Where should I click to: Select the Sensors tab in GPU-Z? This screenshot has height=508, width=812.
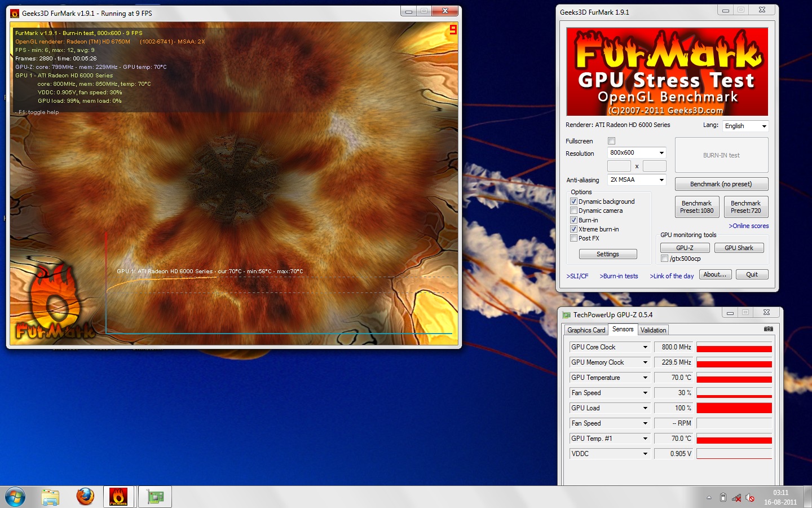click(x=623, y=329)
